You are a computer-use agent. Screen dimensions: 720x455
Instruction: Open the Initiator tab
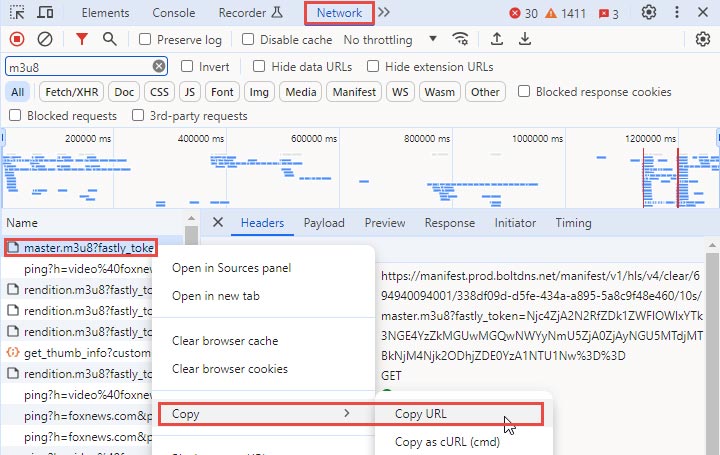pyautogui.click(x=515, y=223)
